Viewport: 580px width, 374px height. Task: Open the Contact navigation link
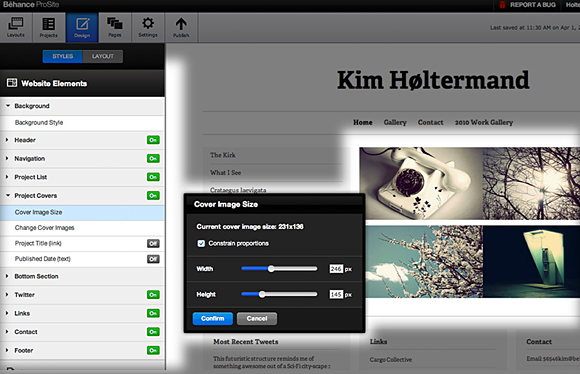[x=430, y=122]
